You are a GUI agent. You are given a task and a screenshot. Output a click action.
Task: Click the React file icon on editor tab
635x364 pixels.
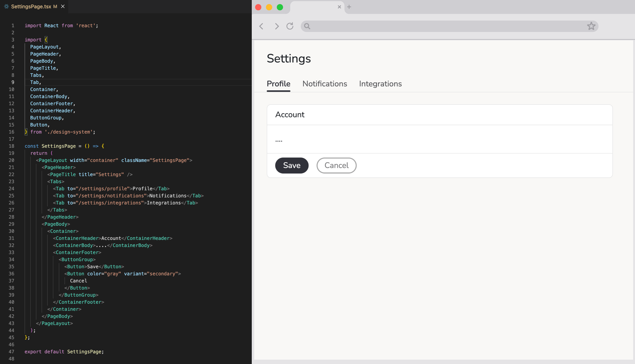point(6,7)
